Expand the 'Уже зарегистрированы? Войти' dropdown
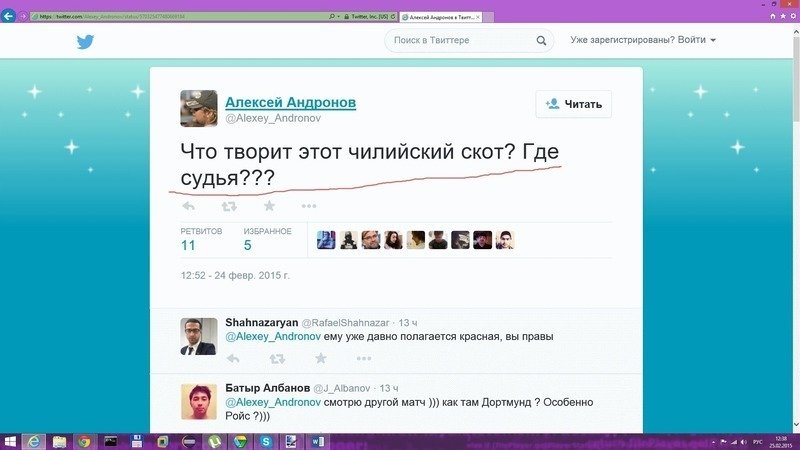The image size is (800, 450). coord(643,40)
